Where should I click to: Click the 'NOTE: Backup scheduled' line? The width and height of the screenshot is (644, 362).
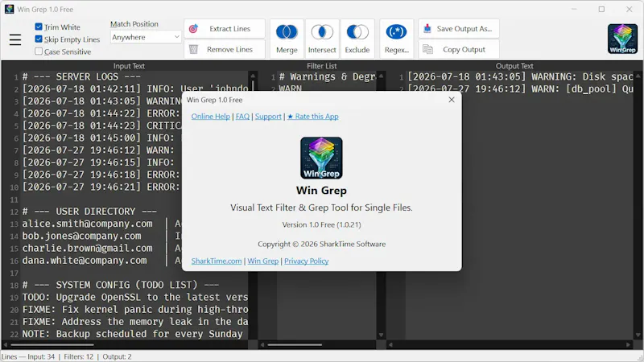(132, 334)
